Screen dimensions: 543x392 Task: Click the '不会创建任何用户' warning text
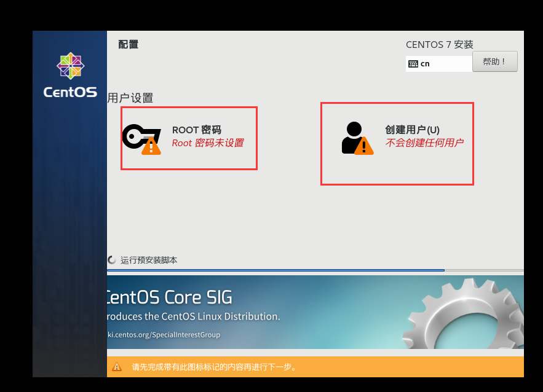click(424, 143)
